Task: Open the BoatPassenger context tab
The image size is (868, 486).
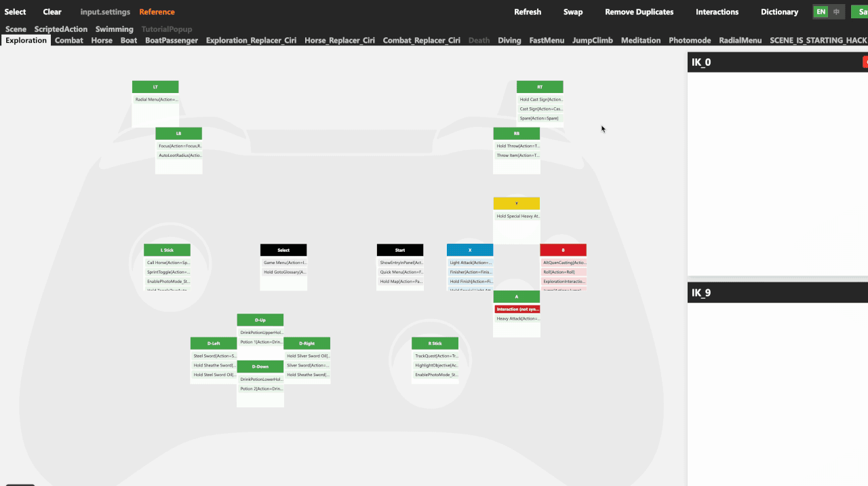Action: coord(172,40)
